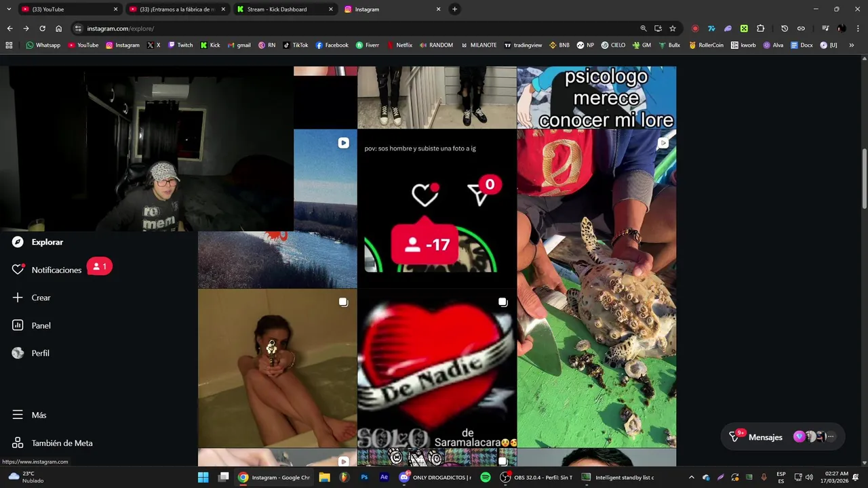Image resolution: width=868 pixels, height=488 pixels.
Task: Click the Mensajes label button
Action: [x=765, y=437]
